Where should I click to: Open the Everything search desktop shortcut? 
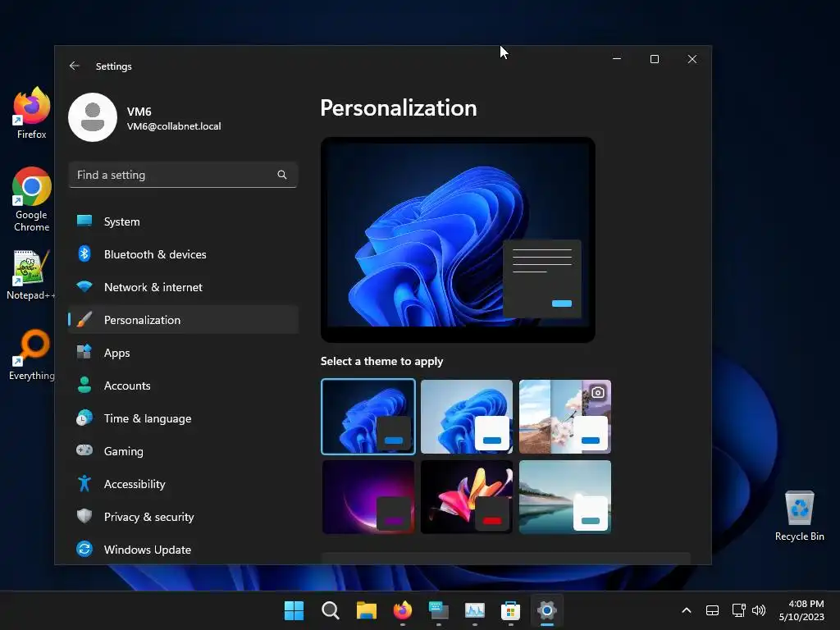[x=32, y=354]
